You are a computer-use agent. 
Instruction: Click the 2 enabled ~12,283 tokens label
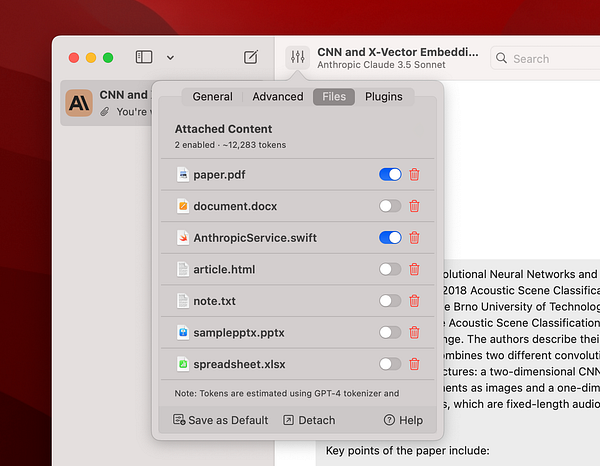pos(230,145)
